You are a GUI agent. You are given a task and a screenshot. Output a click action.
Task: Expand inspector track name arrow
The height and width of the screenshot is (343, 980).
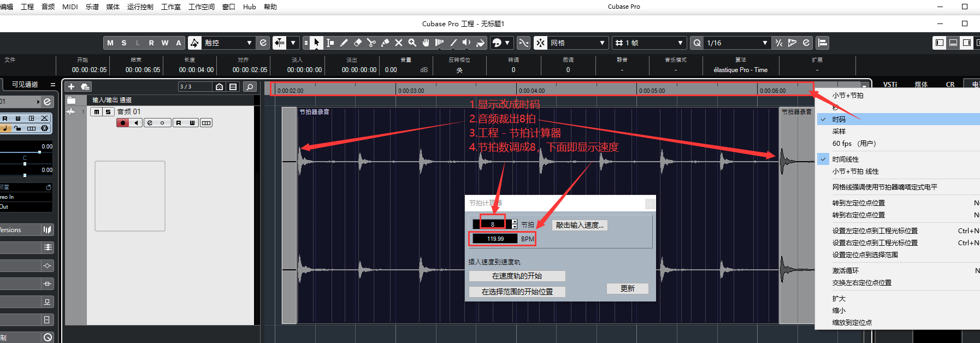point(38,102)
